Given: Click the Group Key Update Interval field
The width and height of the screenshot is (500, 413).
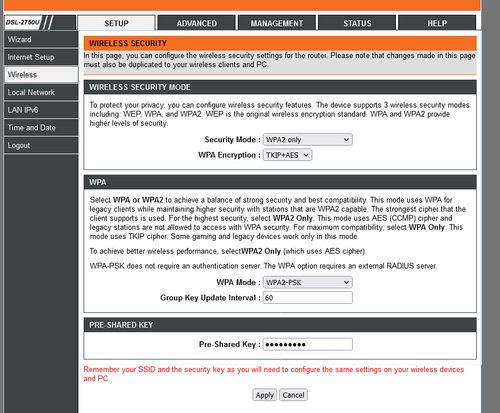Looking at the screenshot, I should pyautogui.click(x=308, y=298).
